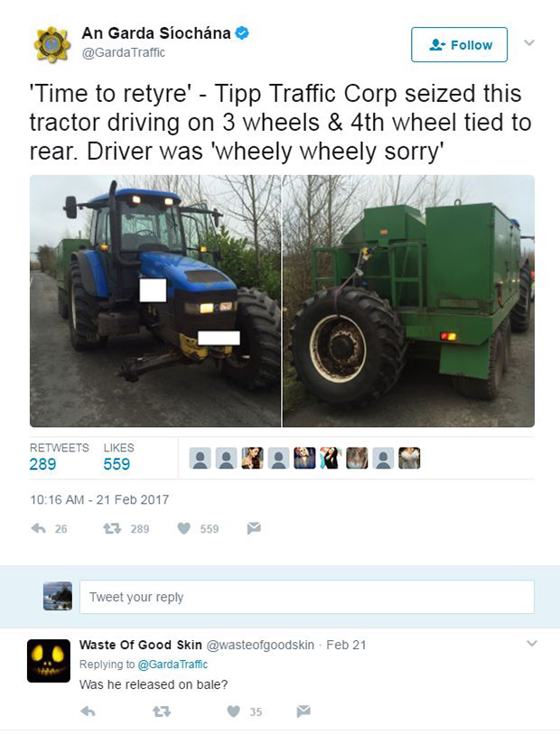Open the green trailer rear photo
Screen dimensions: 560x734
(408, 301)
